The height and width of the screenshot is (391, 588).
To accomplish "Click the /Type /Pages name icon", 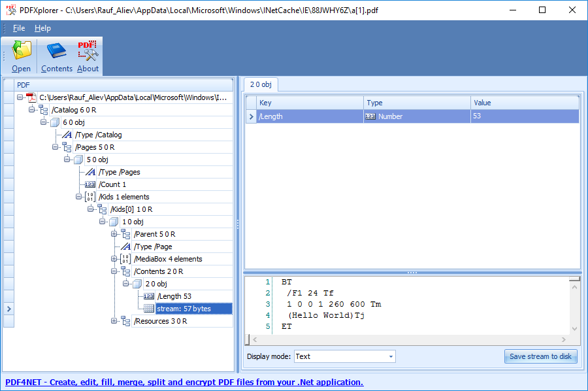I will (x=90, y=172).
